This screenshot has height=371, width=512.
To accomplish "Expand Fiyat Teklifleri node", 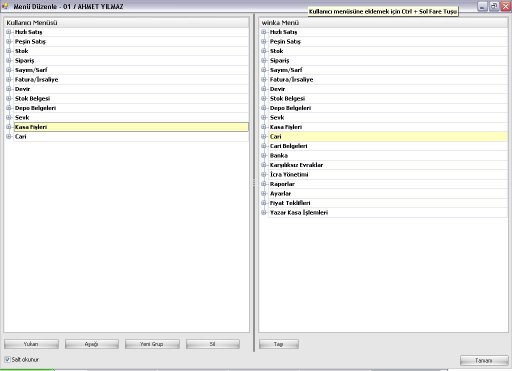I will click(264, 203).
